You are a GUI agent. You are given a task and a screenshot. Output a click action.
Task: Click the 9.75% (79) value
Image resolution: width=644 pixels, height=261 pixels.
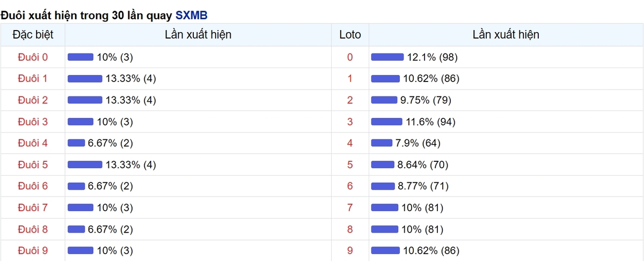pos(427,100)
